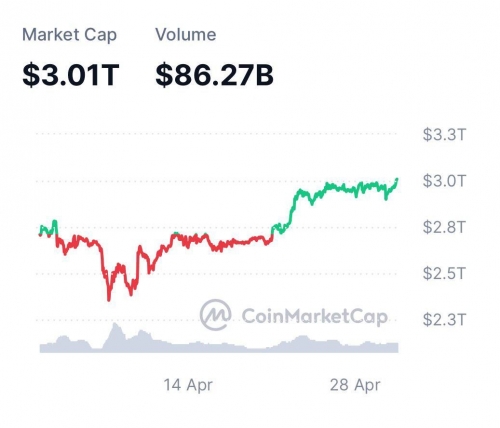Click the CoinMarketCap watermark text
The width and height of the screenshot is (500, 428).
tap(315, 316)
